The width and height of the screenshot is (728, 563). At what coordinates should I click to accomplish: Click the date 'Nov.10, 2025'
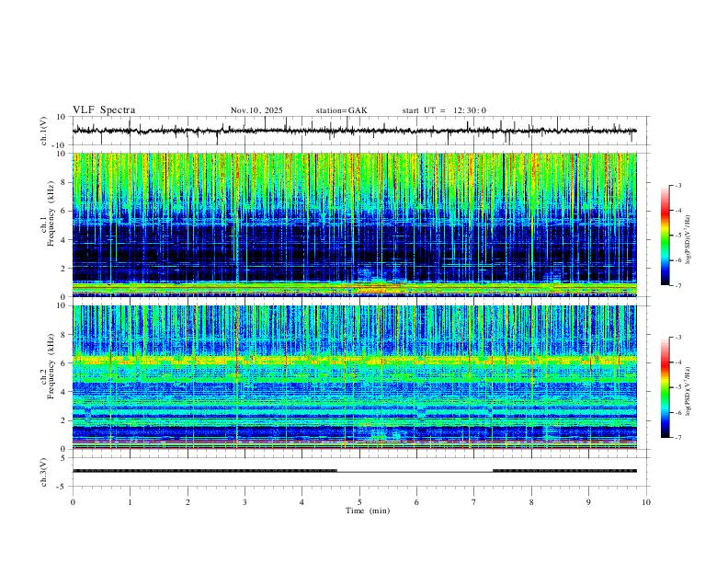tap(256, 110)
